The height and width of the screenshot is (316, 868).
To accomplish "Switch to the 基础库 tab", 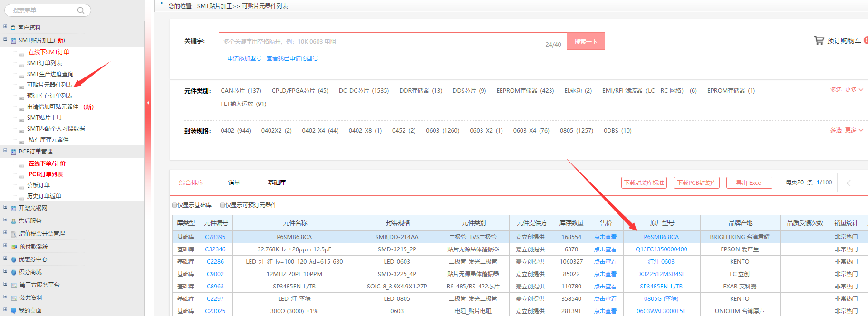I will (x=277, y=182).
